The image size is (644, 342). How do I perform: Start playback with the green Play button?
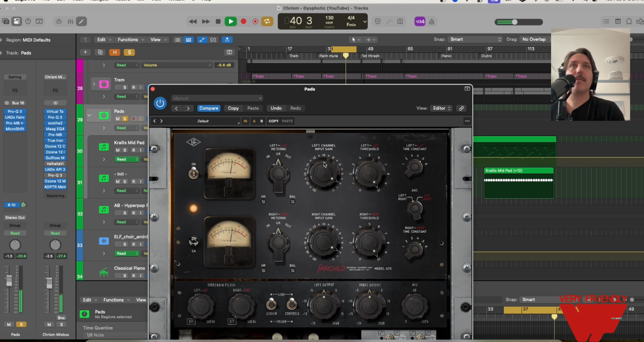pyautogui.click(x=231, y=21)
